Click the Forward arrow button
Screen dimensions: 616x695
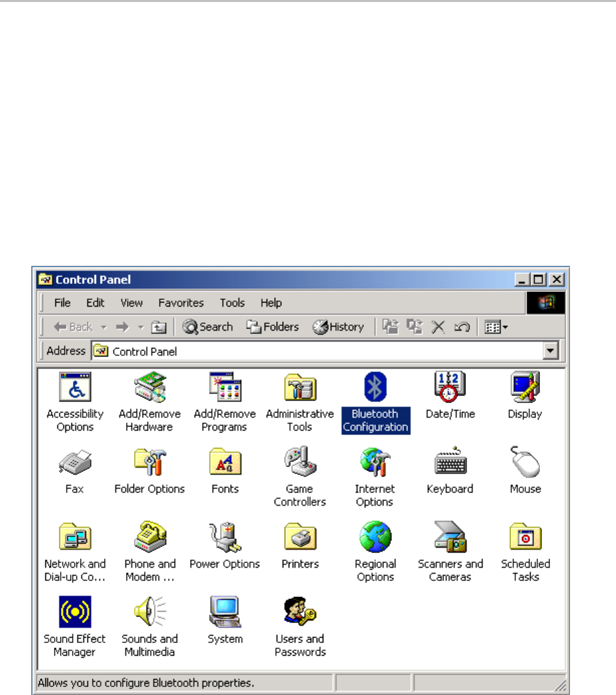point(123,327)
